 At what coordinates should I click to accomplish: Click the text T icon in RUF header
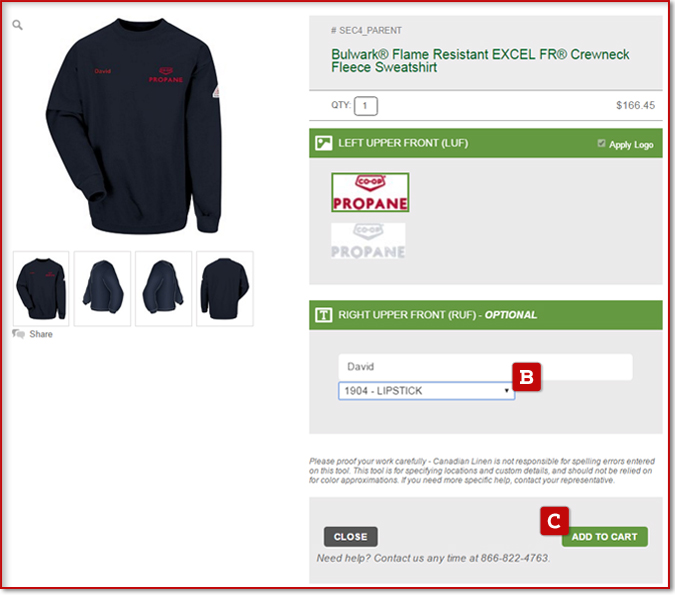(323, 315)
